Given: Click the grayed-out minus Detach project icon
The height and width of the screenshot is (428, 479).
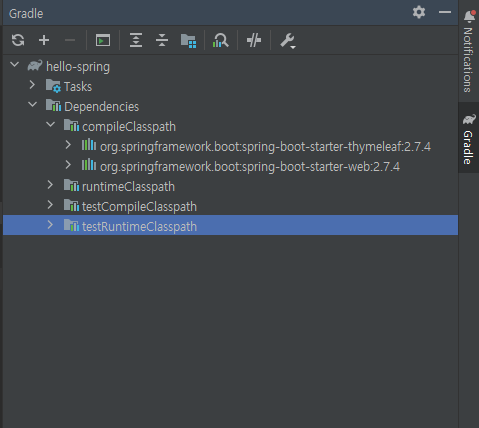Looking at the screenshot, I should tap(70, 40).
